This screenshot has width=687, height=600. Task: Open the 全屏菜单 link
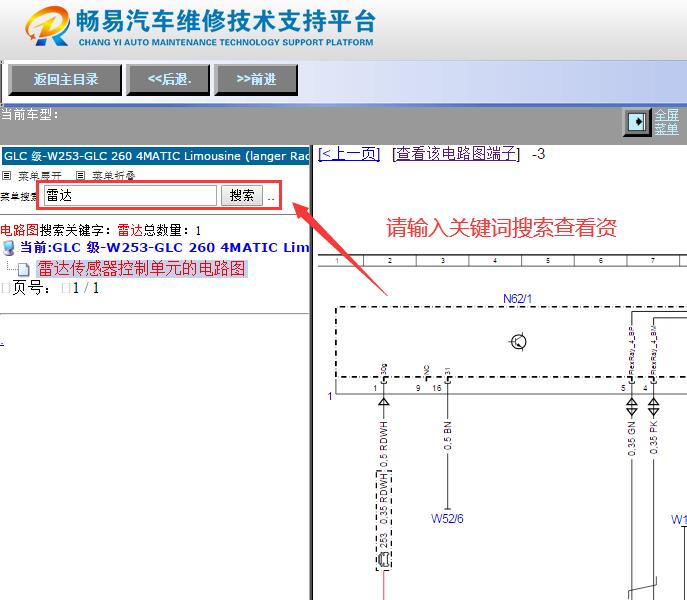pos(666,122)
